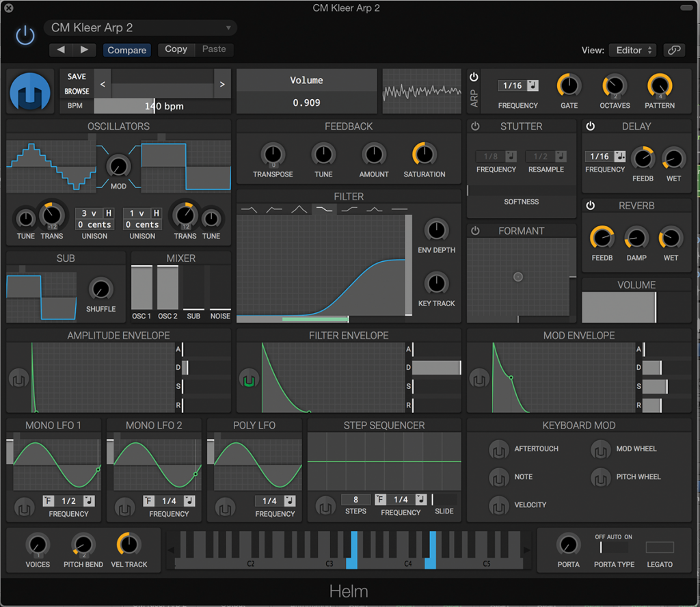Select the band shelf filter shape
Image resolution: width=700 pixels, height=607 pixels.
[374, 209]
